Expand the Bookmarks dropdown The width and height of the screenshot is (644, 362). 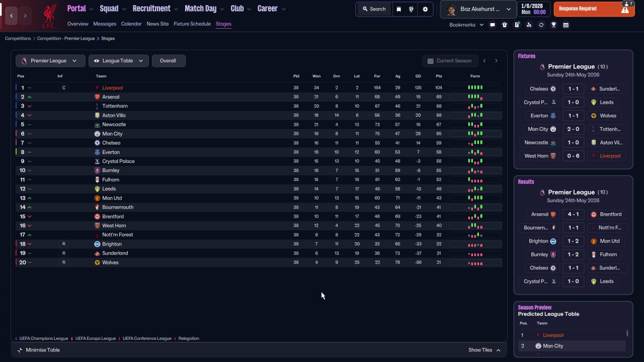click(x=466, y=25)
